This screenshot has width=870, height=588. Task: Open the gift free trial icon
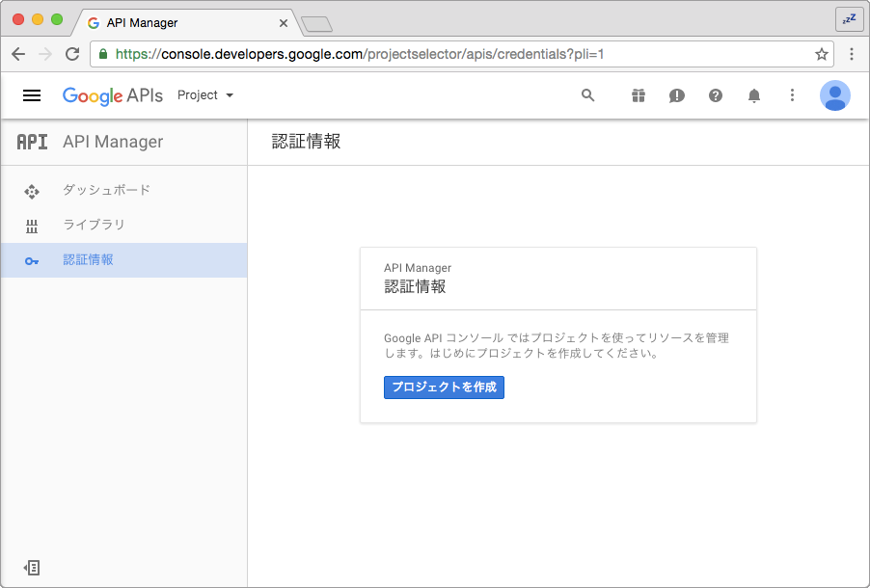(639, 95)
